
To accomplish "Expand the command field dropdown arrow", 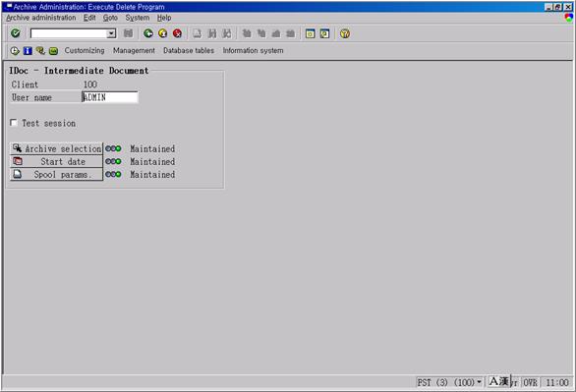I will 111,33.
